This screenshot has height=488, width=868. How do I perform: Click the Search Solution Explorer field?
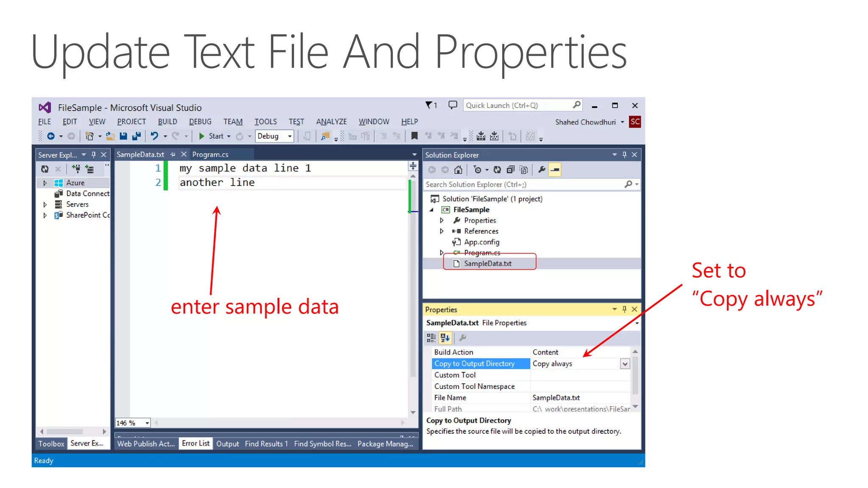(524, 184)
